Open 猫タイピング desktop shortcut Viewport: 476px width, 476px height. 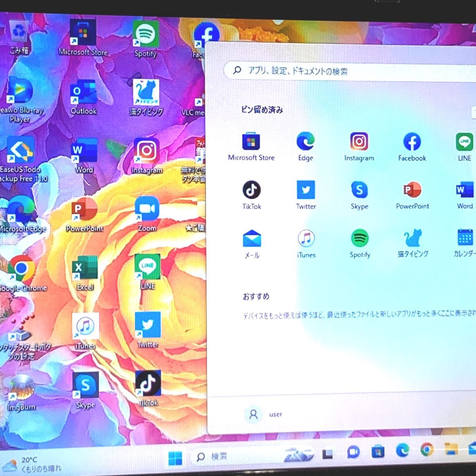point(146,98)
